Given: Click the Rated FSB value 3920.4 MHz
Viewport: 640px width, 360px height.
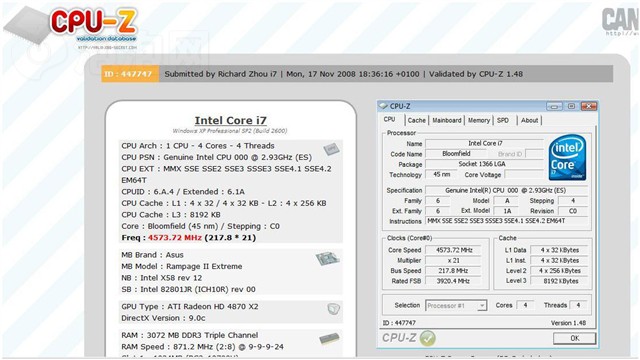Looking at the screenshot, I should [453, 281].
